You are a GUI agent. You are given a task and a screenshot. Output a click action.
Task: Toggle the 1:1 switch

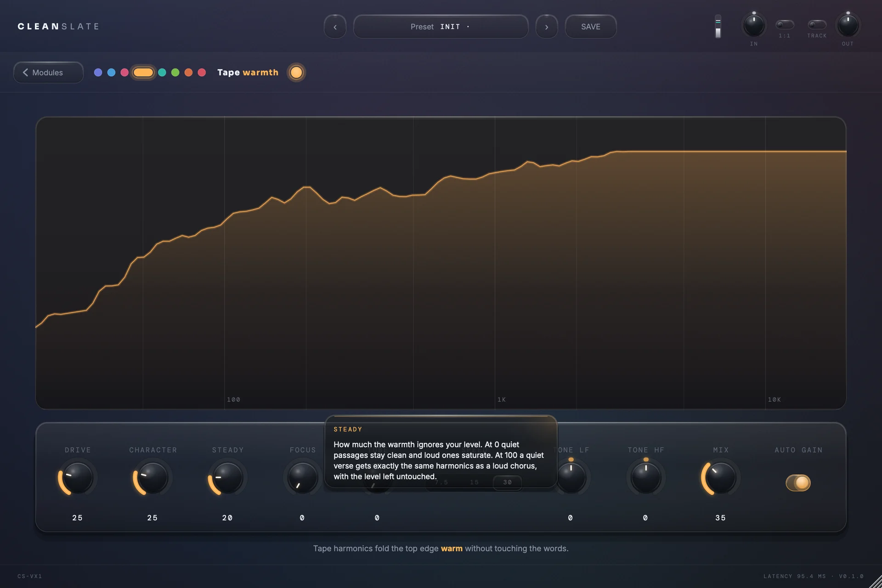pyautogui.click(x=785, y=24)
